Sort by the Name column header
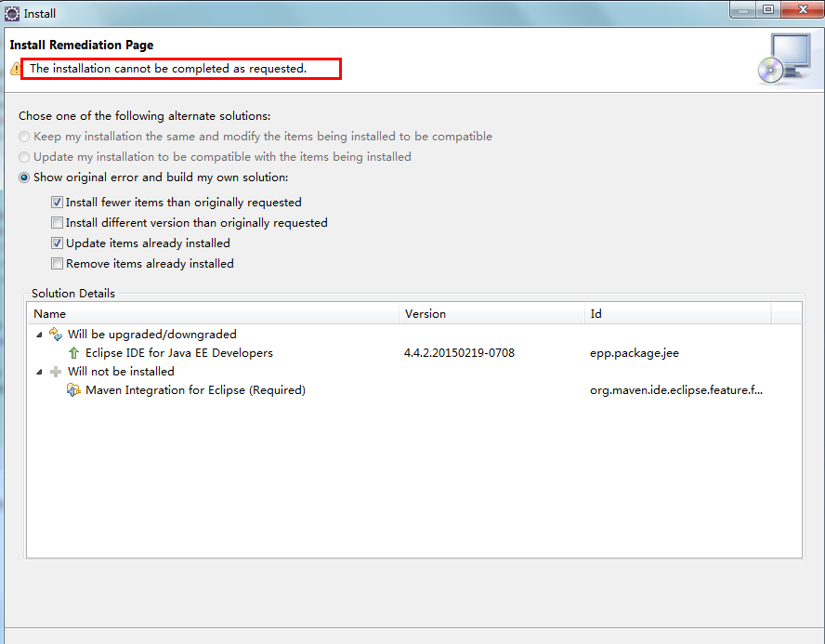Image resolution: width=825 pixels, height=644 pixels. pos(213,314)
